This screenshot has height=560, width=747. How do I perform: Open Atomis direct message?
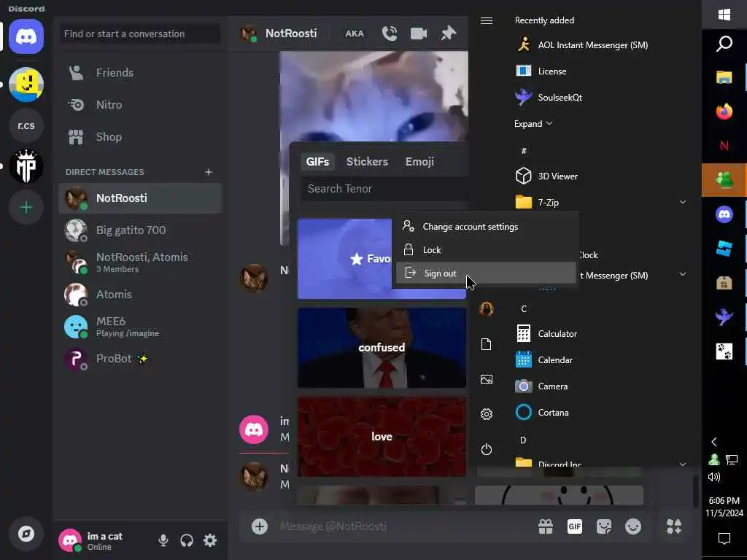tap(140, 295)
